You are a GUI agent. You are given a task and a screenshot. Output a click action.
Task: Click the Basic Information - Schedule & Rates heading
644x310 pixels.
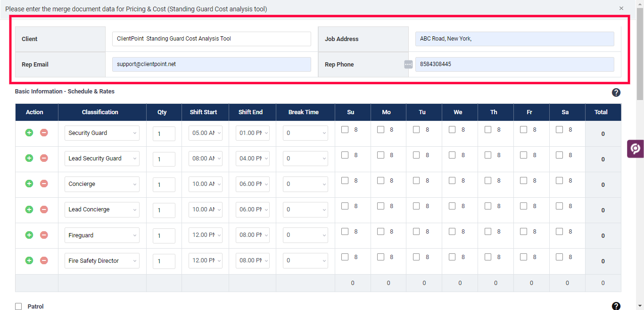coord(65,91)
